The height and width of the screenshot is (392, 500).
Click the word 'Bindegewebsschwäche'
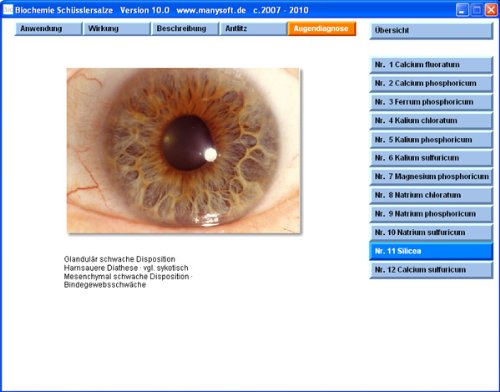[105, 285]
